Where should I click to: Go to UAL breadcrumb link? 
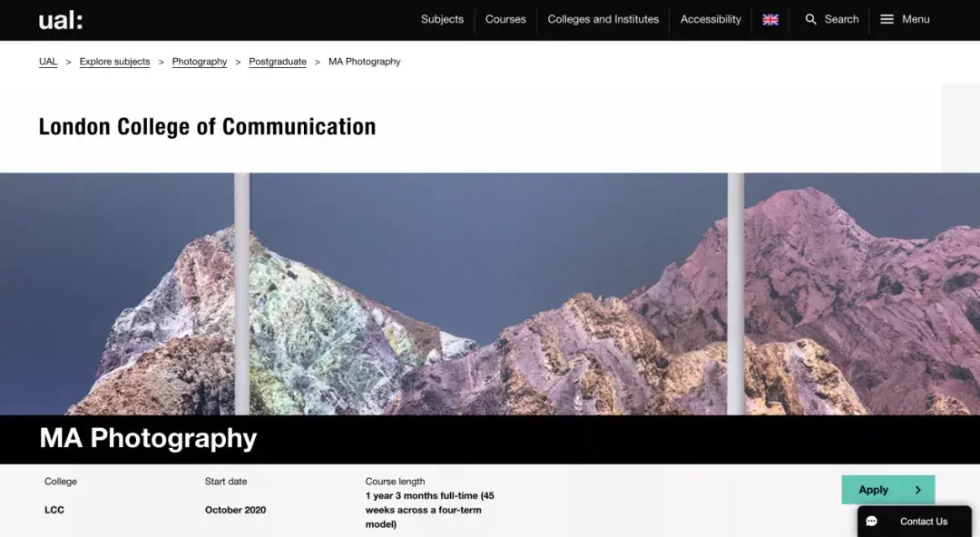tap(48, 62)
